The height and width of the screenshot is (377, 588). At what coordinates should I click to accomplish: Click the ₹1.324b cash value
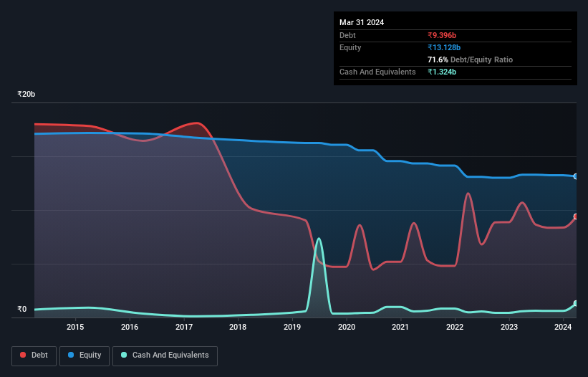coord(442,72)
